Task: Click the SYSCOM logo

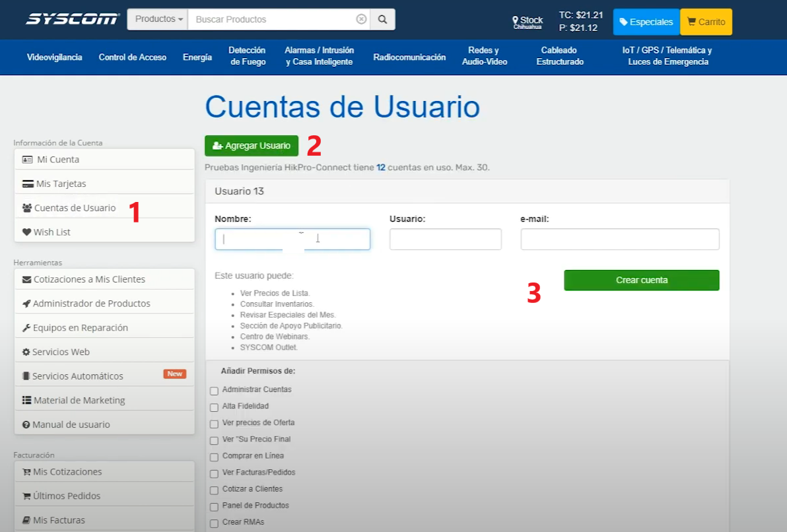Action: (x=73, y=19)
